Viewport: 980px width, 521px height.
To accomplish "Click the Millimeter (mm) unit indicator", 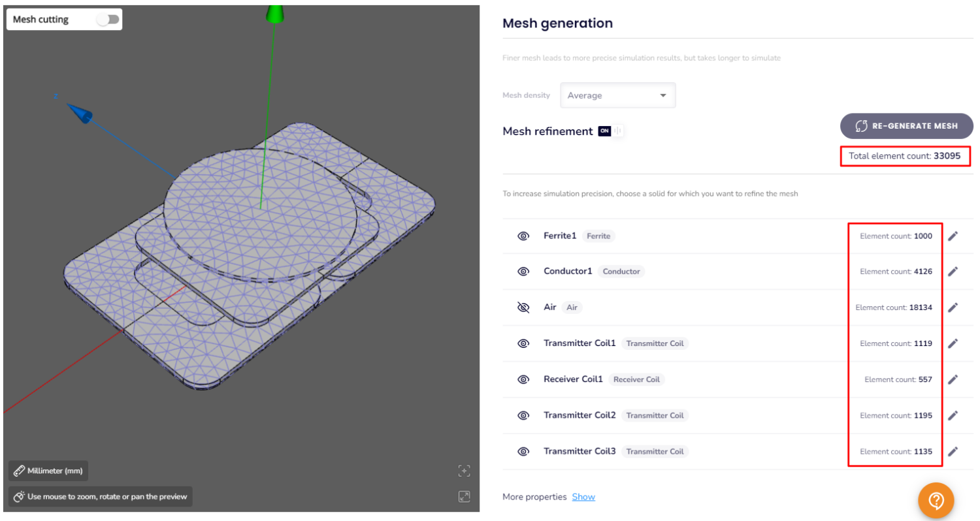I will pos(47,470).
